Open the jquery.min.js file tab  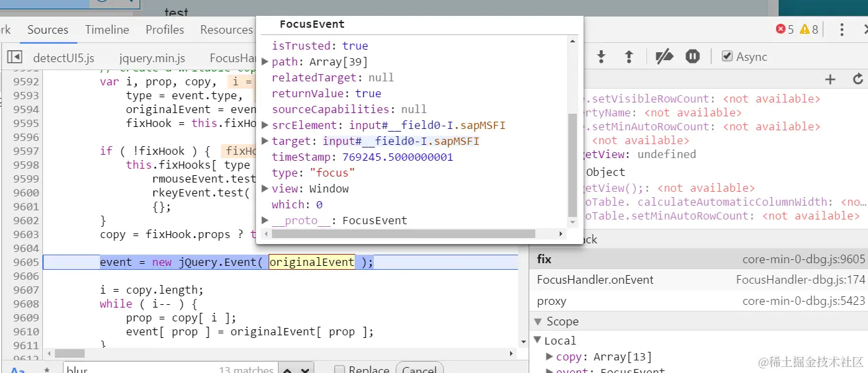[x=152, y=58]
